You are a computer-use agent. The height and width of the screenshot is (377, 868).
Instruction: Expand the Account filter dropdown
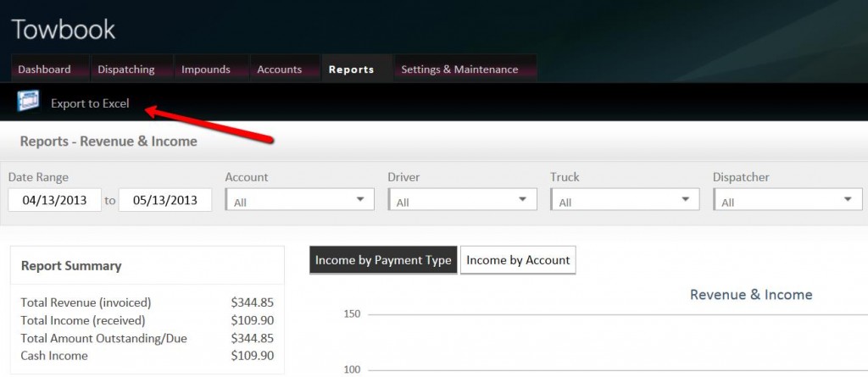tap(299, 200)
